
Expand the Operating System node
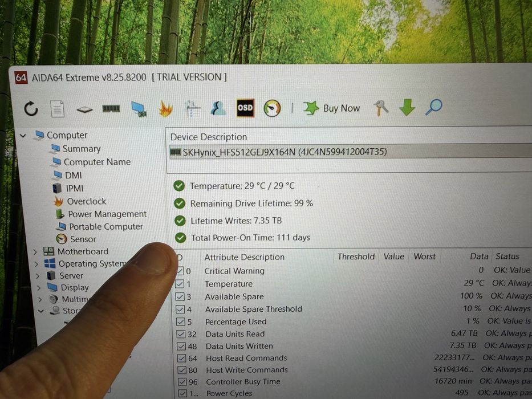(36, 264)
